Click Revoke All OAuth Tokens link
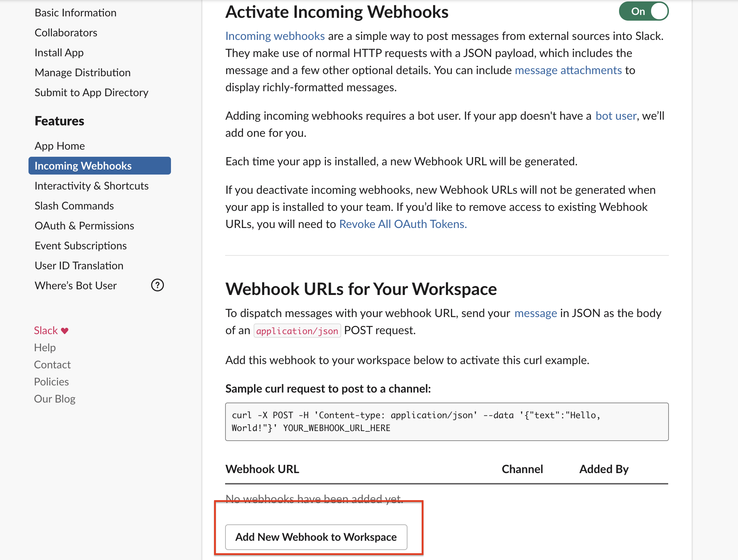This screenshot has width=738, height=560. coord(403,224)
